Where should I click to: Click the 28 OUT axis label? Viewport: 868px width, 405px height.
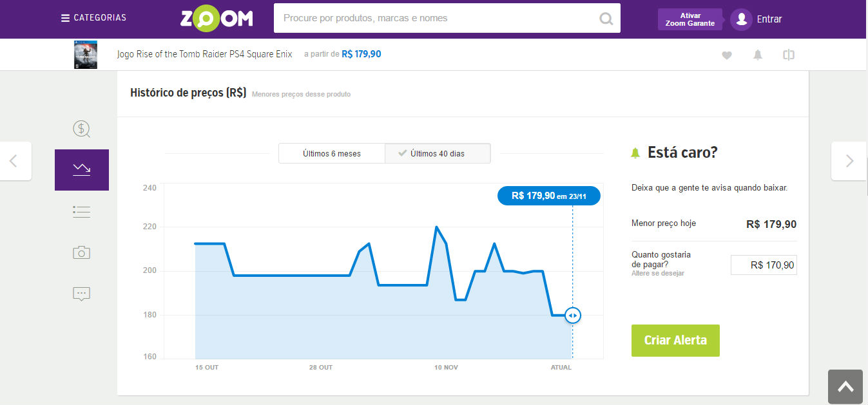tap(321, 368)
